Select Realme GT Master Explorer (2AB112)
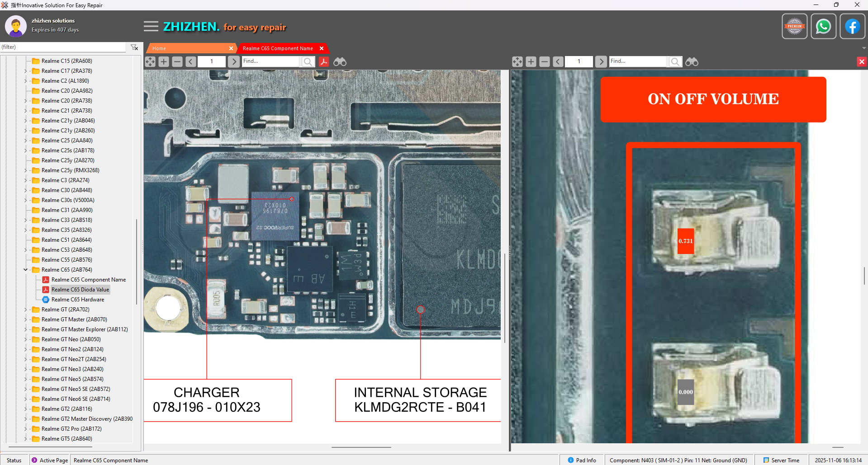This screenshot has height=465, width=868. coord(85,329)
